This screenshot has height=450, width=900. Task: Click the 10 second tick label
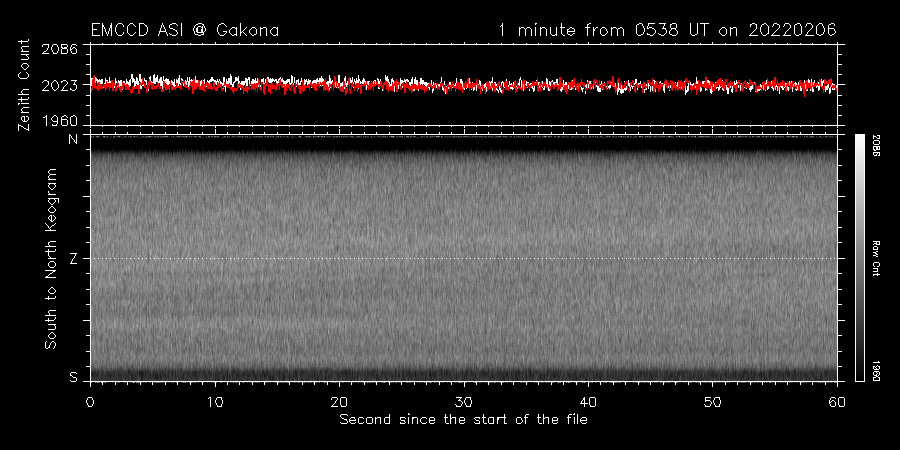[215, 401]
